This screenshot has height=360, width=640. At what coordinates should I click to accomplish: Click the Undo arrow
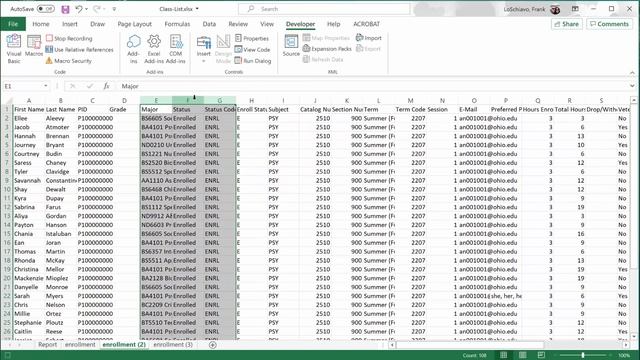[79, 9]
